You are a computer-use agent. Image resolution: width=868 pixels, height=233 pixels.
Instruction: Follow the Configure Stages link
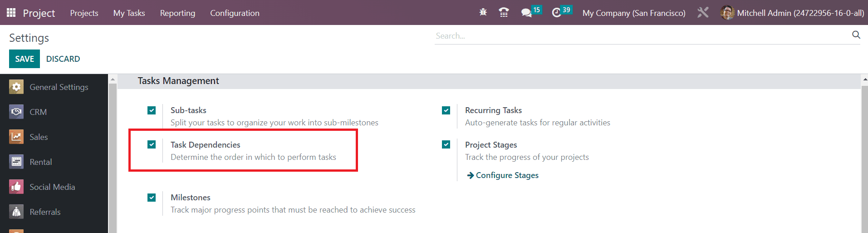click(503, 175)
